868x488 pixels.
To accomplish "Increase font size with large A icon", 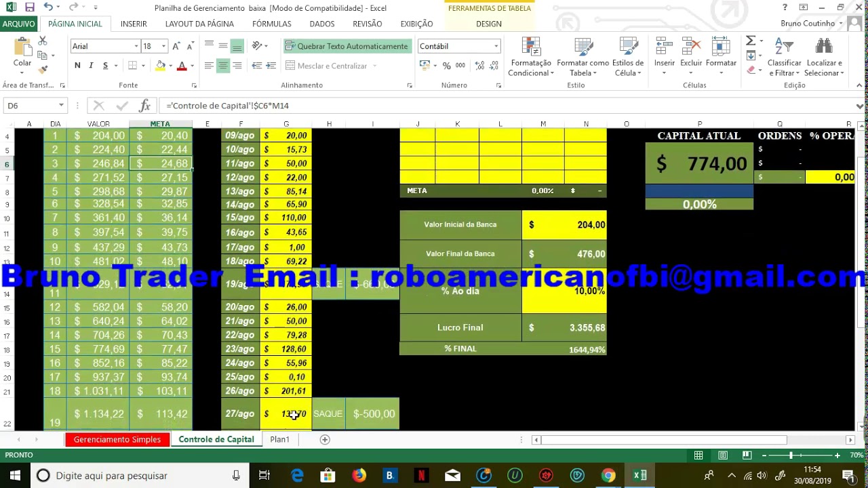I will [x=176, y=46].
